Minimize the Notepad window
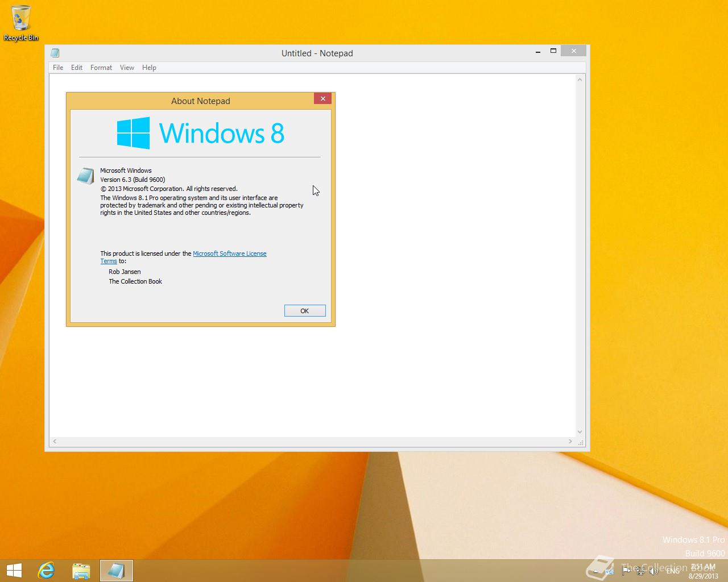728x582 pixels. pyautogui.click(x=538, y=51)
